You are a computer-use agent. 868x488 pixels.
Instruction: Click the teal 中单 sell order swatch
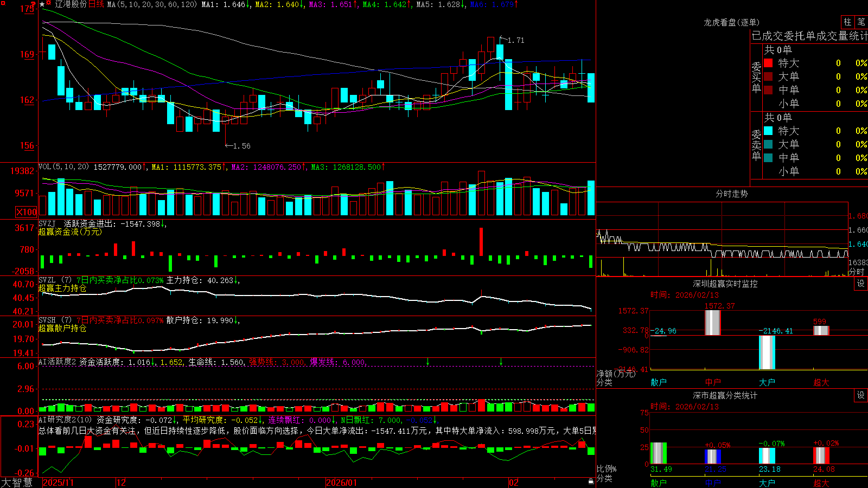pos(768,158)
